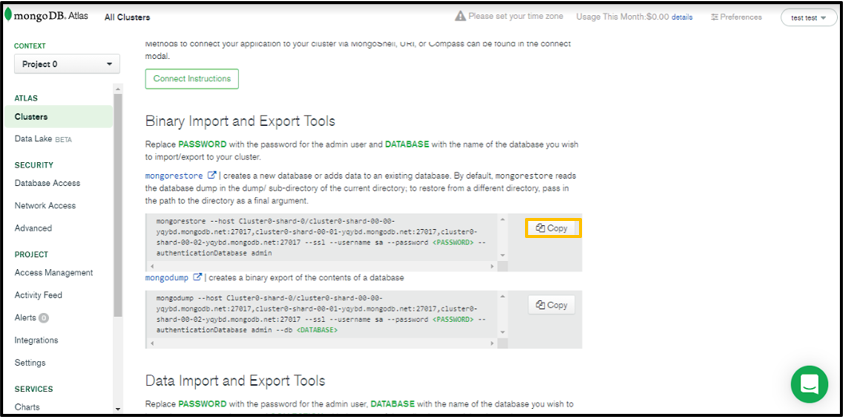Expand the test test user menu
Screen dimensions: 845x418
point(808,17)
